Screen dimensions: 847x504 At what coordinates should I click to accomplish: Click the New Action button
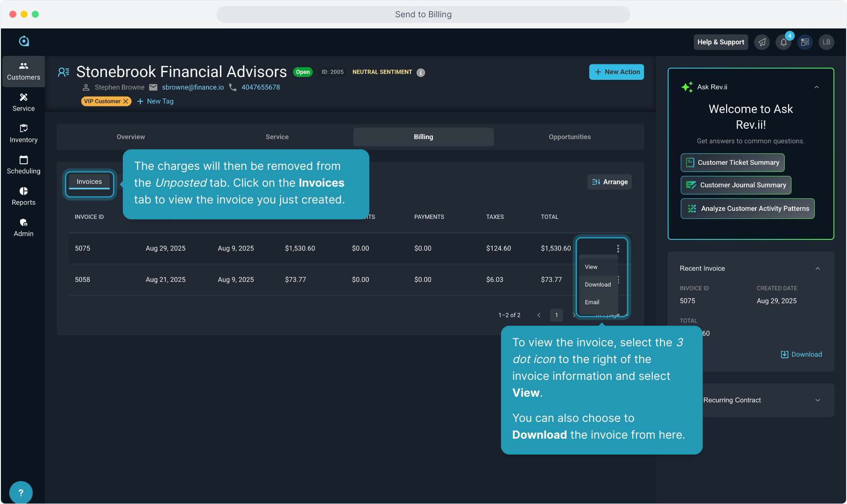click(616, 72)
